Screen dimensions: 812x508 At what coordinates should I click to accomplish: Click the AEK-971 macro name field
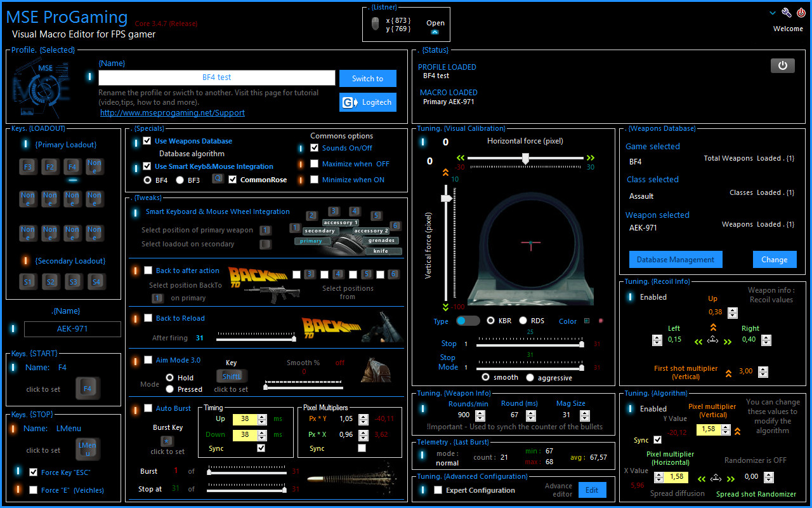point(72,329)
